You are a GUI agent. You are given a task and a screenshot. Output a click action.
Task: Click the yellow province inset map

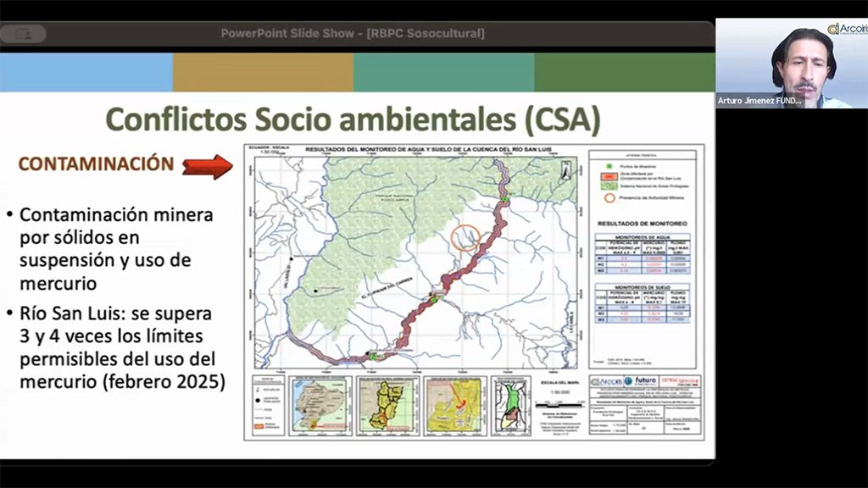tap(387, 406)
